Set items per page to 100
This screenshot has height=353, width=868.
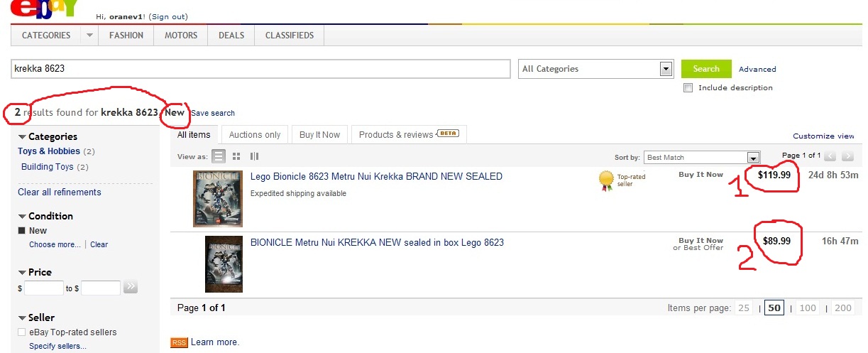[x=808, y=308]
